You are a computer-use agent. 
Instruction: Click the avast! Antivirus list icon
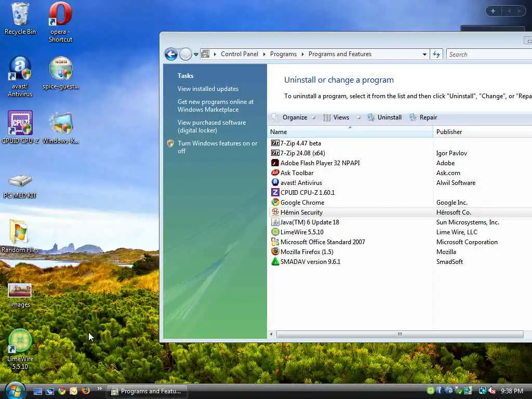275,182
